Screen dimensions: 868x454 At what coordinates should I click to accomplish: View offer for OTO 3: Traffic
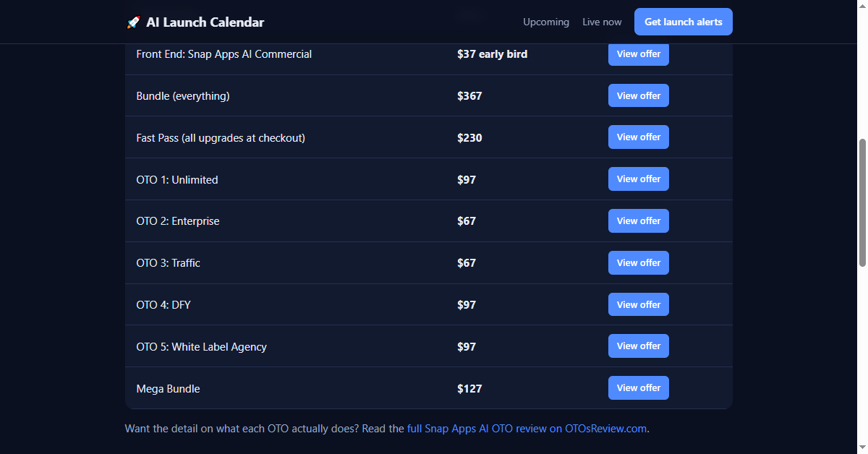click(639, 262)
